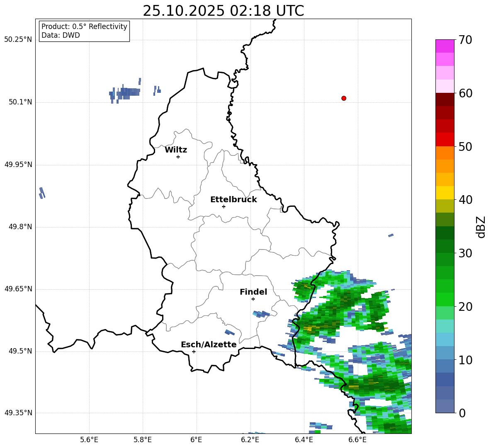491x448 pixels.
Task: Click 'Product: 0.5° Reflectivity' text
Action: click(84, 27)
